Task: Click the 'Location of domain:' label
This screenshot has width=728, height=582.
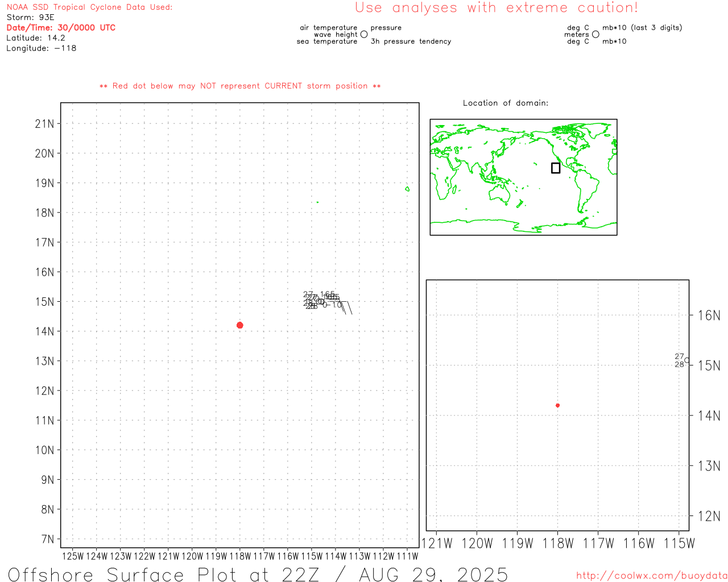Action: tap(506, 103)
